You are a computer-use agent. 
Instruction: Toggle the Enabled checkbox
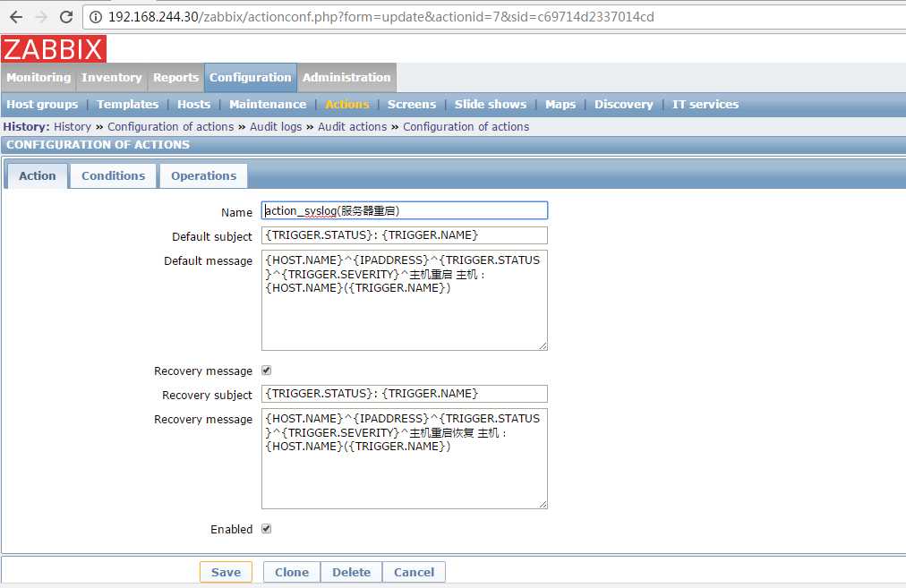[267, 529]
